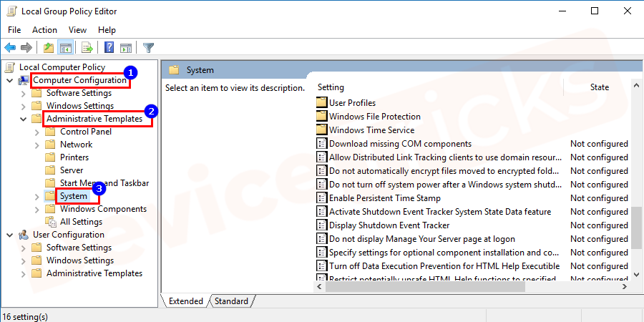This screenshot has width=644, height=322.
Task: Click the Control Panel folder icon
Action: (50, 132)
